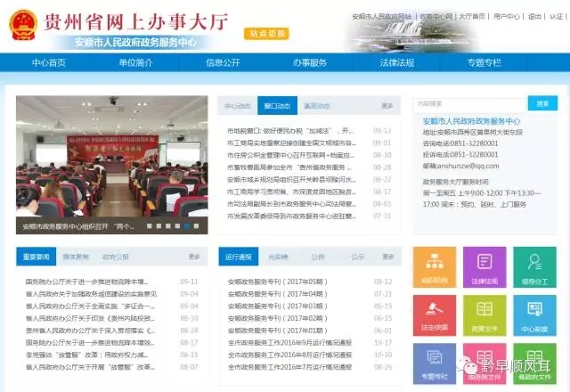Open 信息公开 in navigation bar

(x=223, y=62)
